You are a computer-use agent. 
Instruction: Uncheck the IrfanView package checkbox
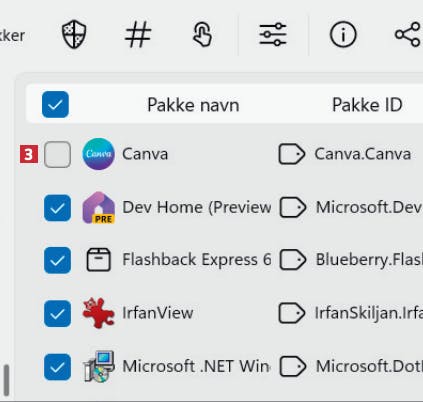click(57, 313)
